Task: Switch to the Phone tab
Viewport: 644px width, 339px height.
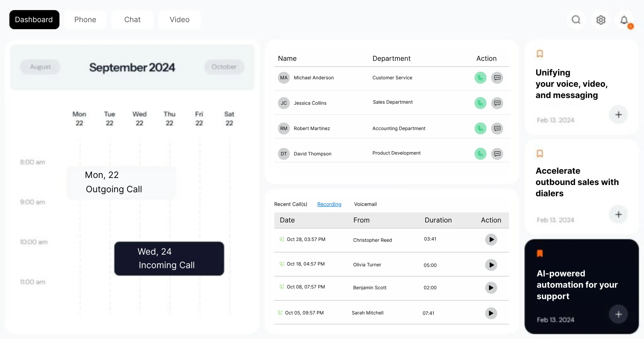Action: tap(85, 20)
